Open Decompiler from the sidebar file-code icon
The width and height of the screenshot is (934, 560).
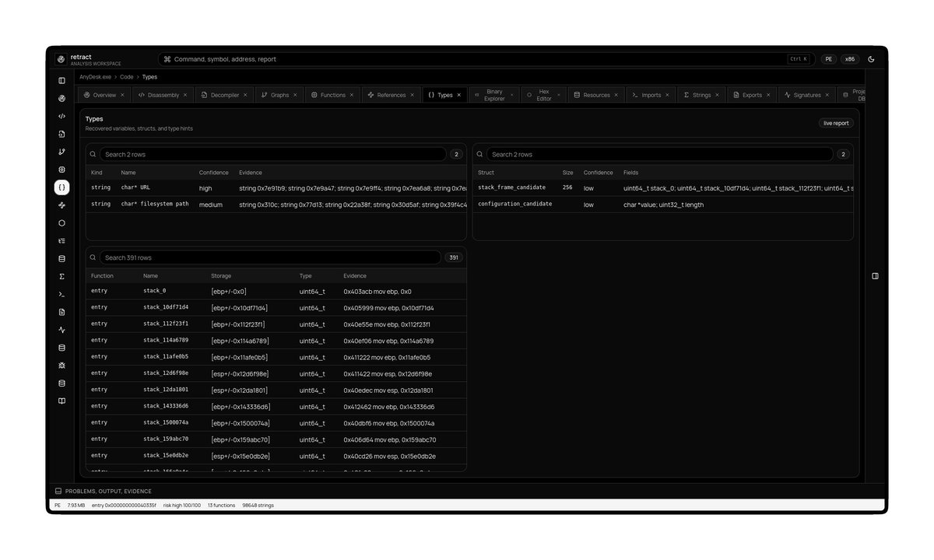click(x=61, y=134)
